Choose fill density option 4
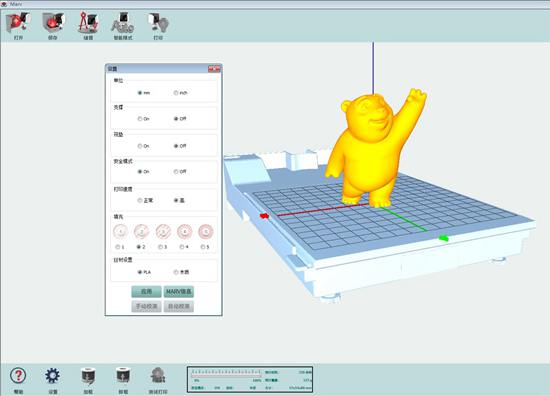This screenshot has width=550, height=396. click(182, 247)
